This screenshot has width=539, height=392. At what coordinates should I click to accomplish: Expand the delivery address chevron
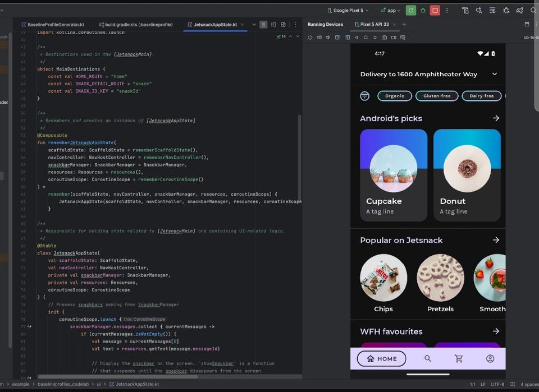[494, 74]
